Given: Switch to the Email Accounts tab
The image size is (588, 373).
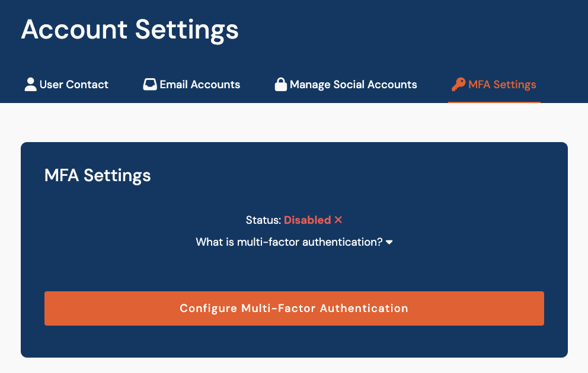Looking at the screenshot, I should coord(200,84).
